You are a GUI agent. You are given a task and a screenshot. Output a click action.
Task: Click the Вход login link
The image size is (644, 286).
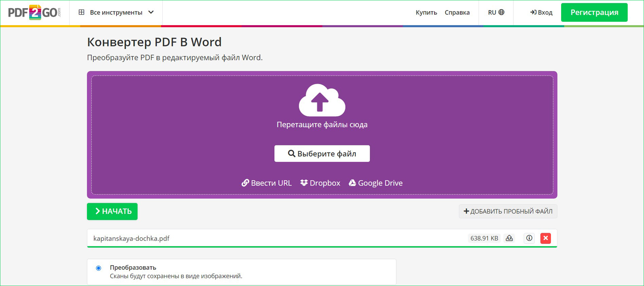point(541,12)
